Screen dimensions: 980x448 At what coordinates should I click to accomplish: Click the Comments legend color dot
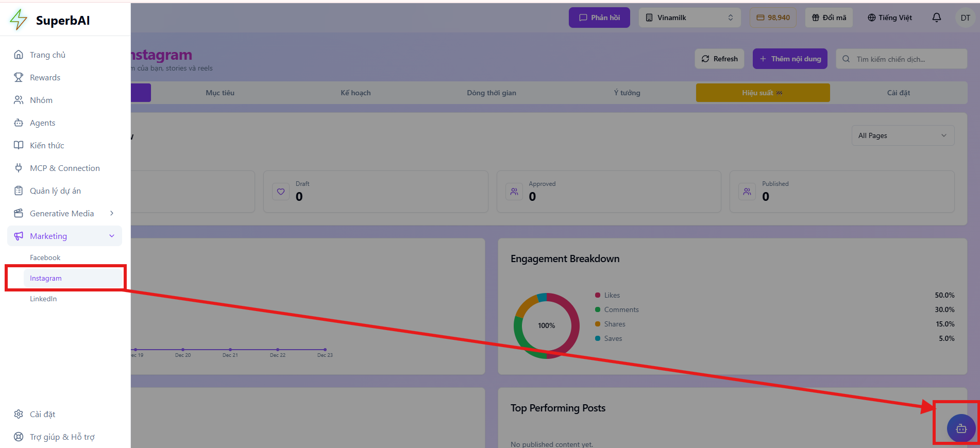(598, 309)
